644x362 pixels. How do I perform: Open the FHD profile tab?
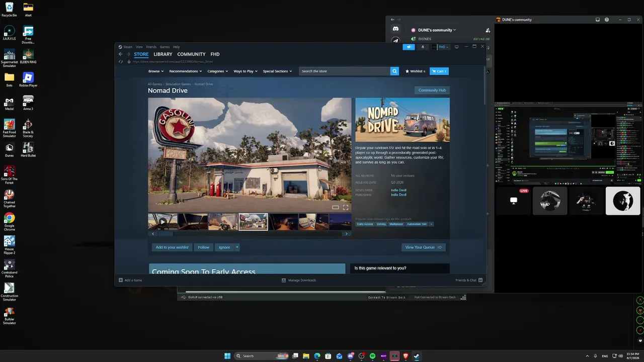click(x=215, y=54)
